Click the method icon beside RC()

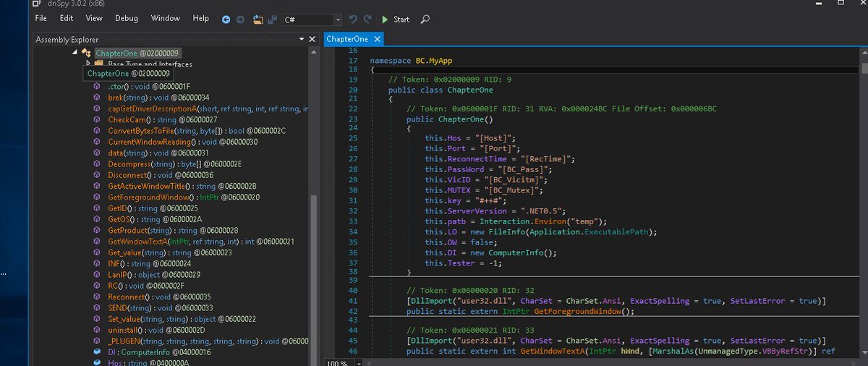click(x=97, y=286)
